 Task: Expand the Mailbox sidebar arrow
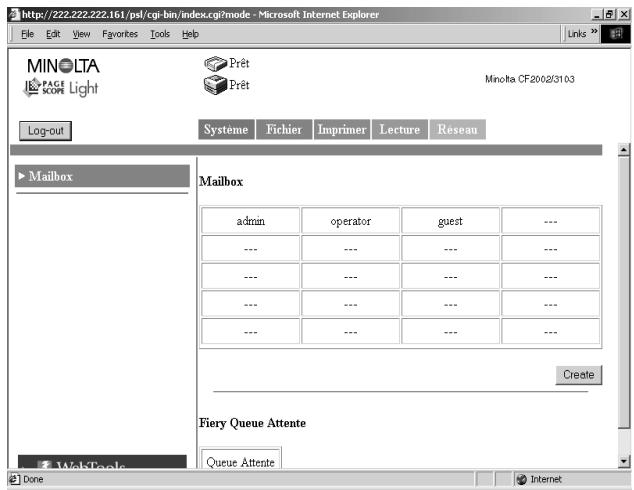21,176
